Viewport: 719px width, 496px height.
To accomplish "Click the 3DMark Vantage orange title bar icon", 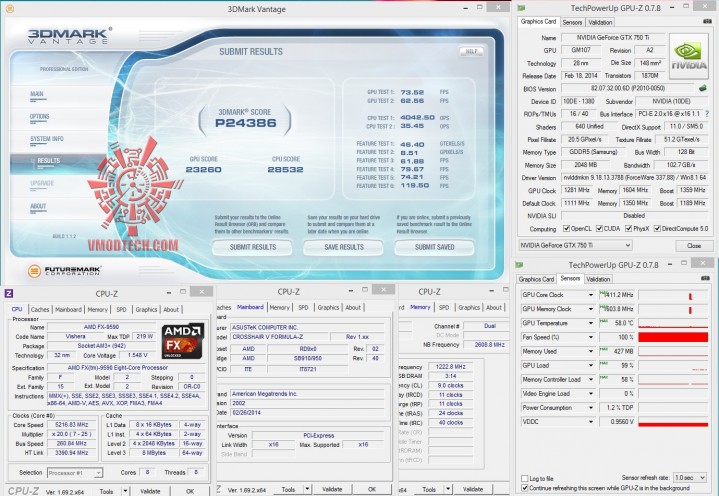I will point(9,9).
